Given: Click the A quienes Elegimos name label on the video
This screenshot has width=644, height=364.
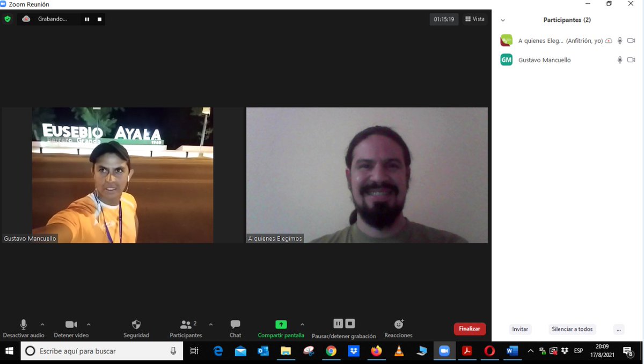Looking at the screenshot, I should [x=275, y=239].
